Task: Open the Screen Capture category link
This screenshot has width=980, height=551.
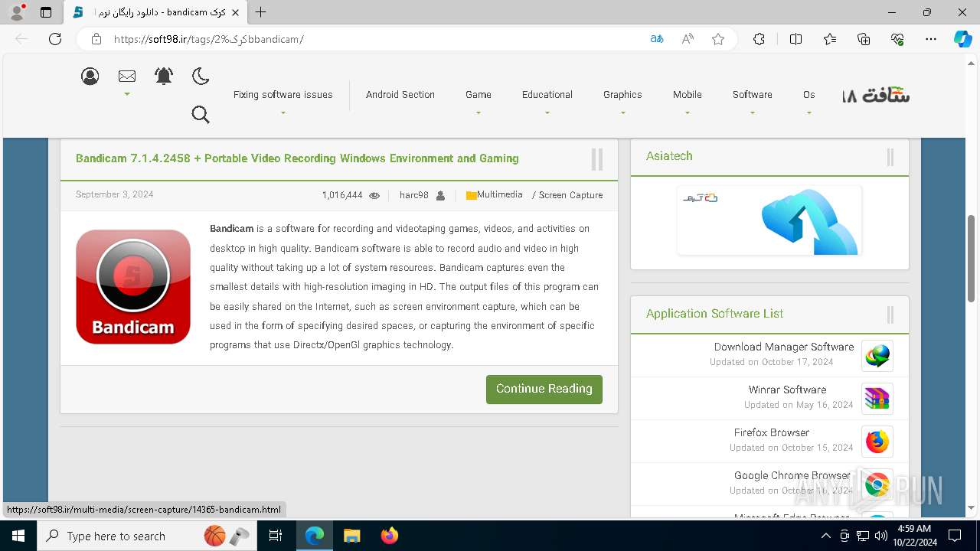Action: click(x=570, y=195)
